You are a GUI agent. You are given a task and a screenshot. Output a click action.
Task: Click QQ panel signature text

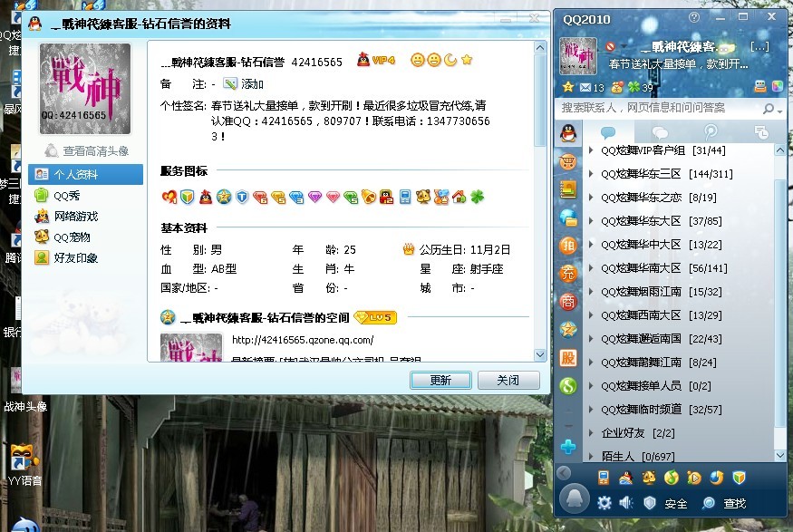pyautogui.click(x=678, y=64)
